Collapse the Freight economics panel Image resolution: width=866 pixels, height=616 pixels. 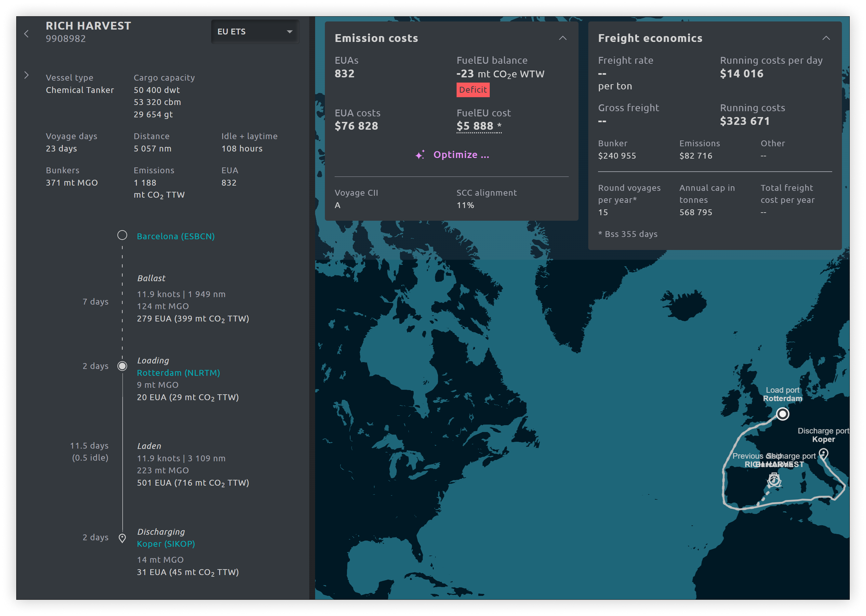click(x=826, y=38)
